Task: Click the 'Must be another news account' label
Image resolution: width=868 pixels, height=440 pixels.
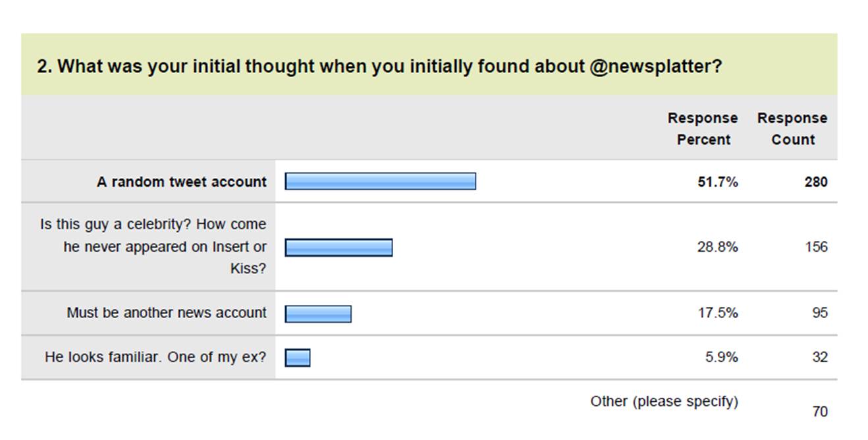Action: pos(167,313)
